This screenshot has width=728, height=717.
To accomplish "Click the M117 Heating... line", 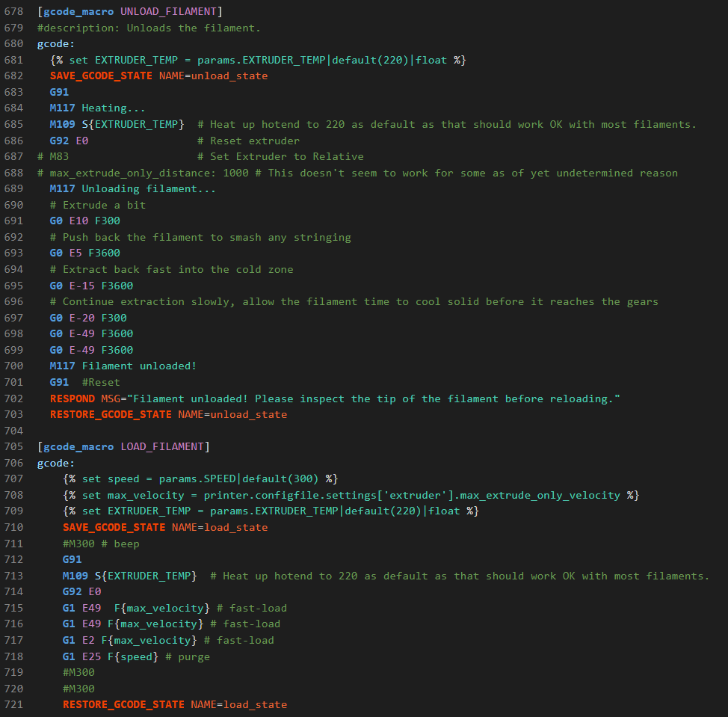I will pyautogui.click(x=97, y=108).
